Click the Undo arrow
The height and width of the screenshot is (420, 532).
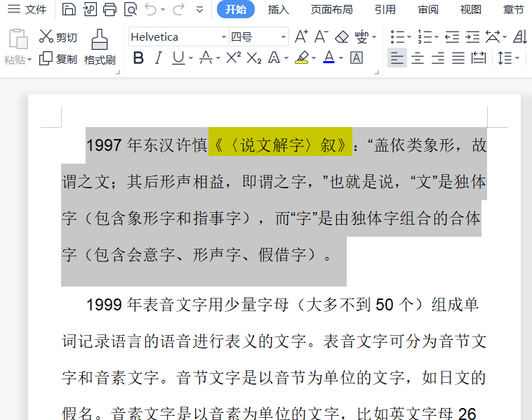pyautogui.click(x=151, y=9)
